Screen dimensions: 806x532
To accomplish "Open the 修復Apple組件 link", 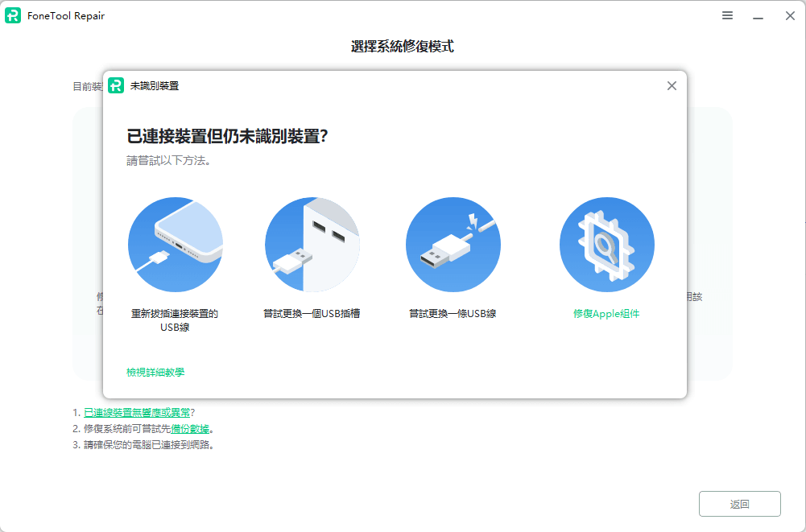I will [606, 314].
